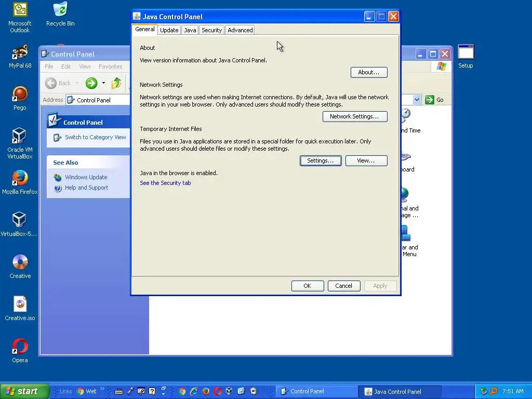
Task: Click the on-screen keyboard icon in taskbar
Action: [119, 392]
